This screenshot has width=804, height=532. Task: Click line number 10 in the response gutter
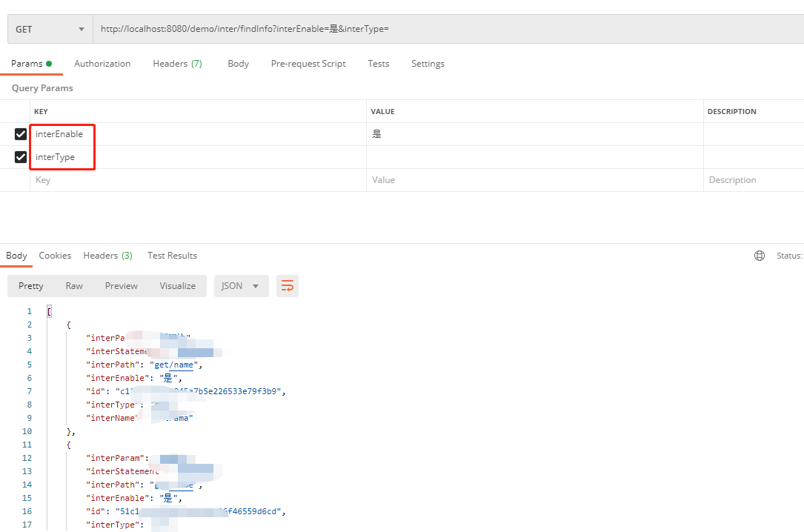[x=27, y=431]
